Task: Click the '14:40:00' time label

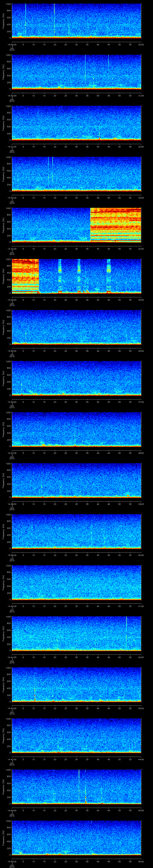Action: [x=12, y=606]
